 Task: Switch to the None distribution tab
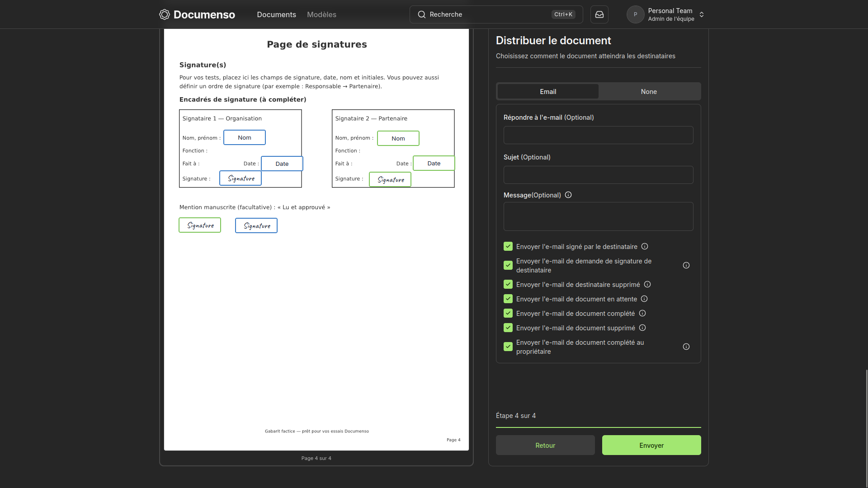(648, 92)
